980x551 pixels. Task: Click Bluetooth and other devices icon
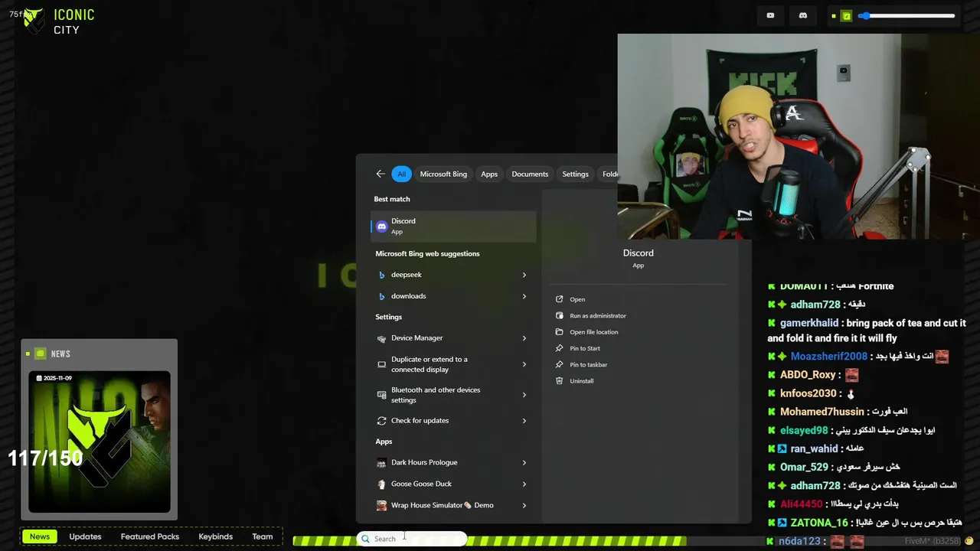pyautogui.click(x=382, y=395)
